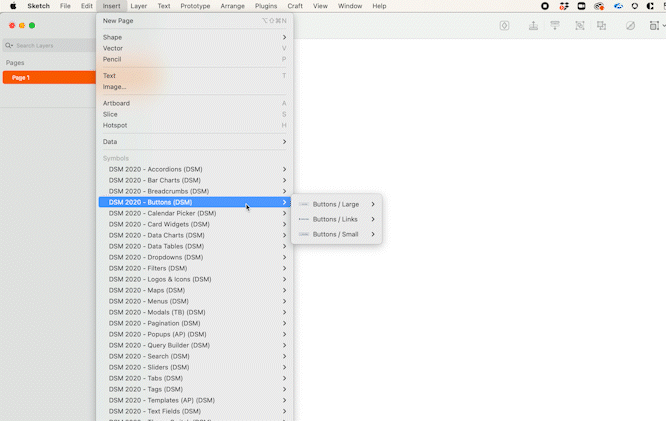Open the Help menu
Viewport: 666px width, 421px height.
click(379, 6)
